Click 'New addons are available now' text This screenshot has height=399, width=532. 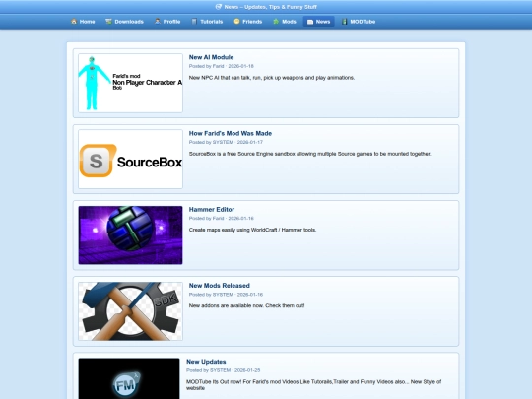click(x=246, y=305)
